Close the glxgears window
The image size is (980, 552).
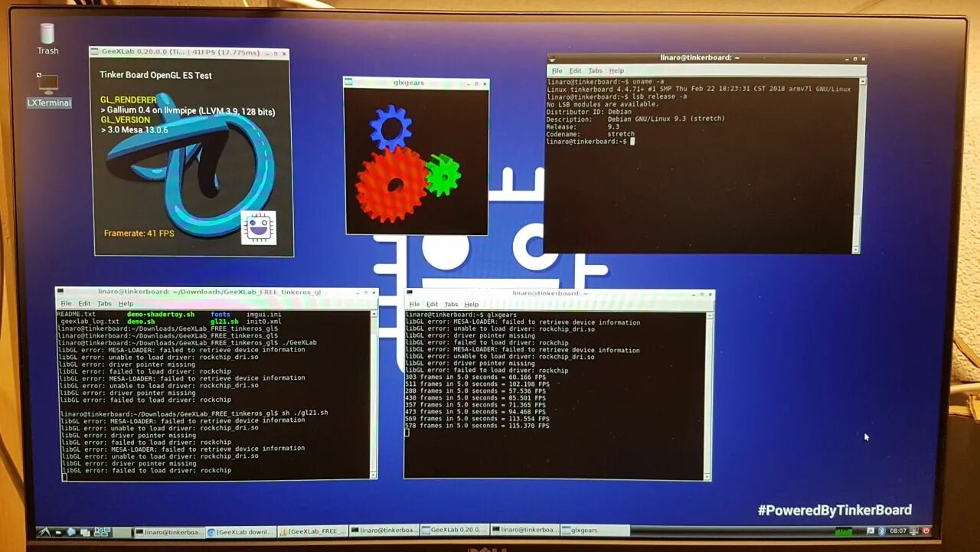tap(485, 83)
